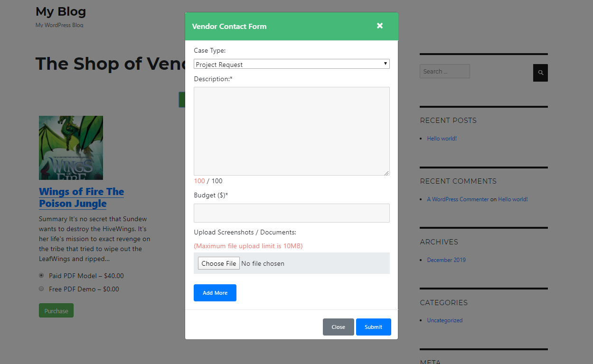This screenshot has height=364, width=593.
Task: Close the Vendor Contact Form with X icon
Action: click(380, 26)
